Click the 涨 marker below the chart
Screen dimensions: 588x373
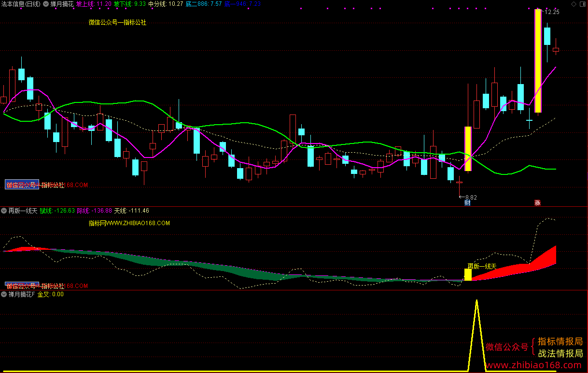click(537, 203)
